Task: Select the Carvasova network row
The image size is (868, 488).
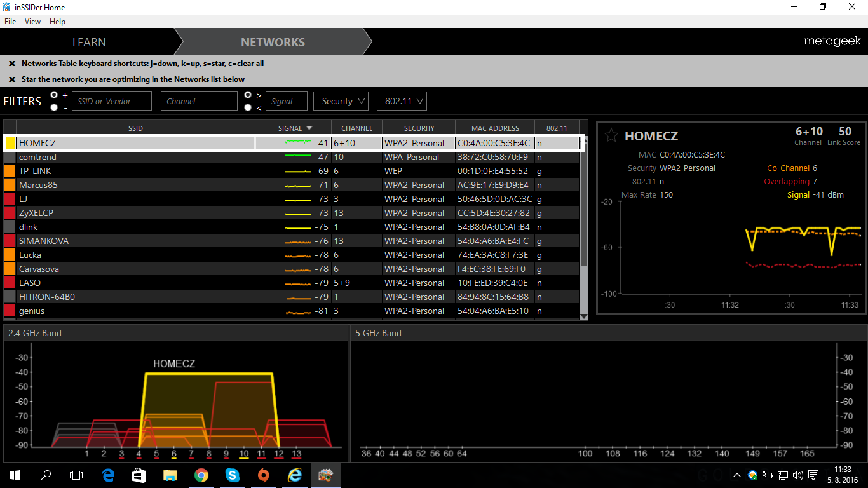Action: tap(292, 269)
